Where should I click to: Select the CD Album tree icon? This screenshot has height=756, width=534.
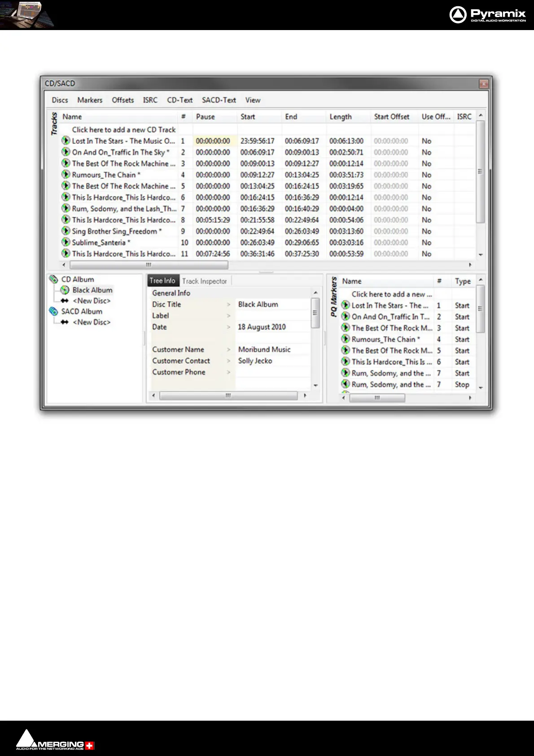[x=53, y=279]
